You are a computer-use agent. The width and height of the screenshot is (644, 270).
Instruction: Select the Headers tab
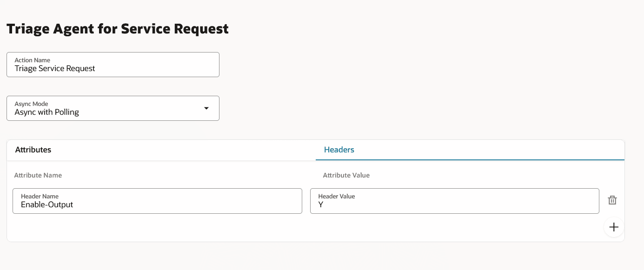[339, 150]
